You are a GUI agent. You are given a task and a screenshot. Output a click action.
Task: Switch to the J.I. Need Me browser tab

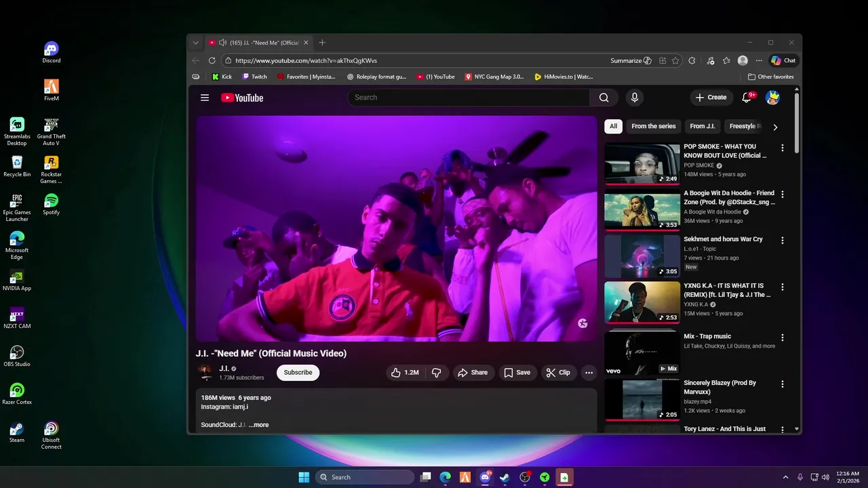258,43
